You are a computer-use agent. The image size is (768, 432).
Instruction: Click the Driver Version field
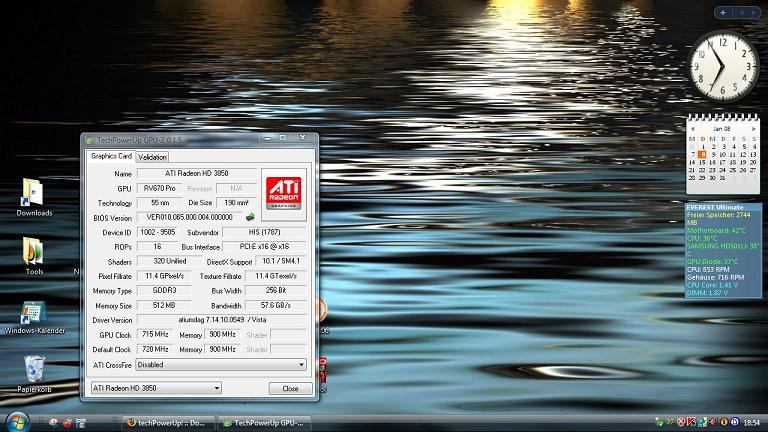[222, 320]
